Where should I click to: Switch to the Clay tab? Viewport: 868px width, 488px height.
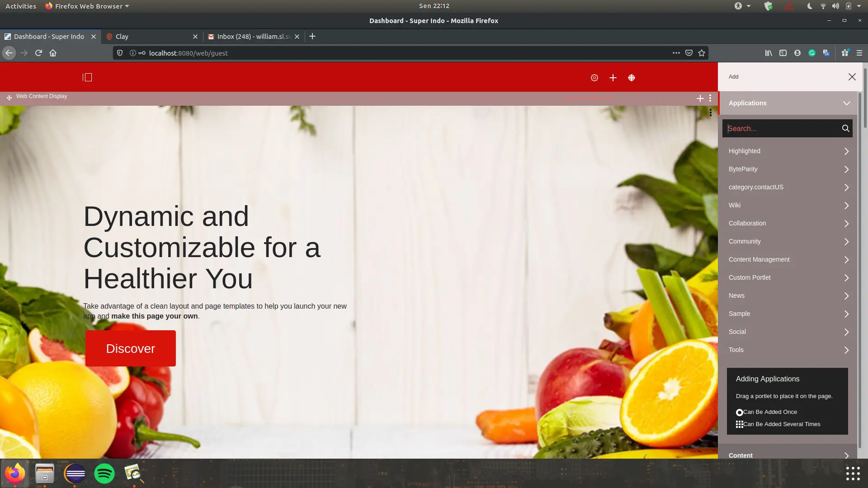pos(149,37)
